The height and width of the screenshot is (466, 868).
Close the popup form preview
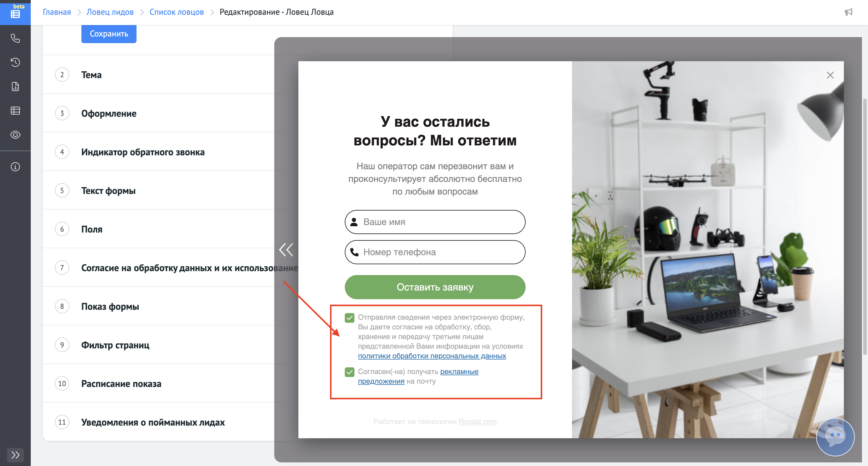(x=830, y=75)
